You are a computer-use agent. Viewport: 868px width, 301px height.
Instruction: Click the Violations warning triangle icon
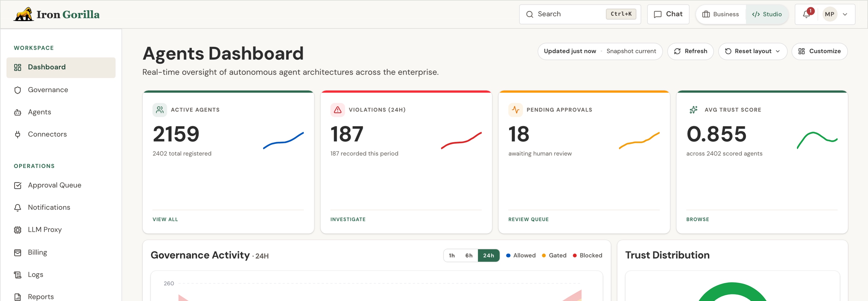pyautogui.click(x=338, y=110)
